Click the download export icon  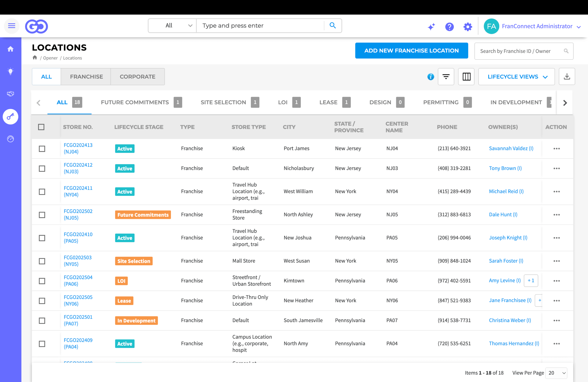coord(567,76)
